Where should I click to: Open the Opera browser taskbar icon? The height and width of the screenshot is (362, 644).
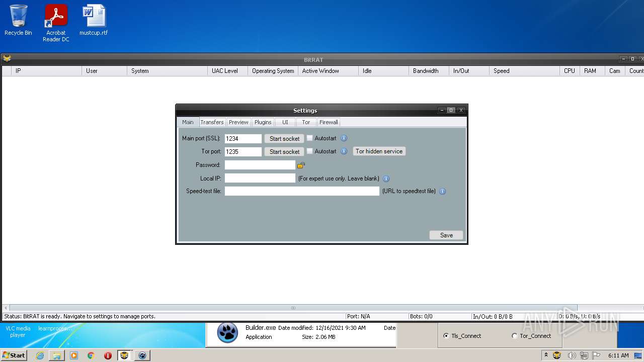108,355
